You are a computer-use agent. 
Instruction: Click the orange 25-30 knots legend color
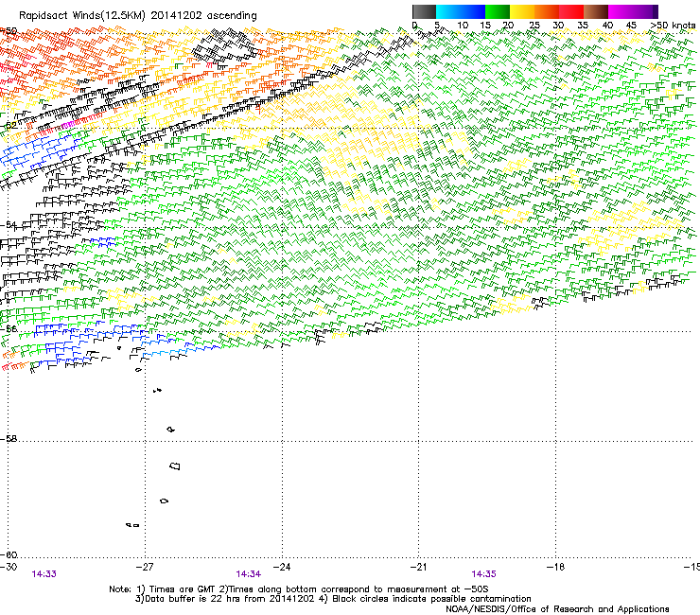click(547, 11)
